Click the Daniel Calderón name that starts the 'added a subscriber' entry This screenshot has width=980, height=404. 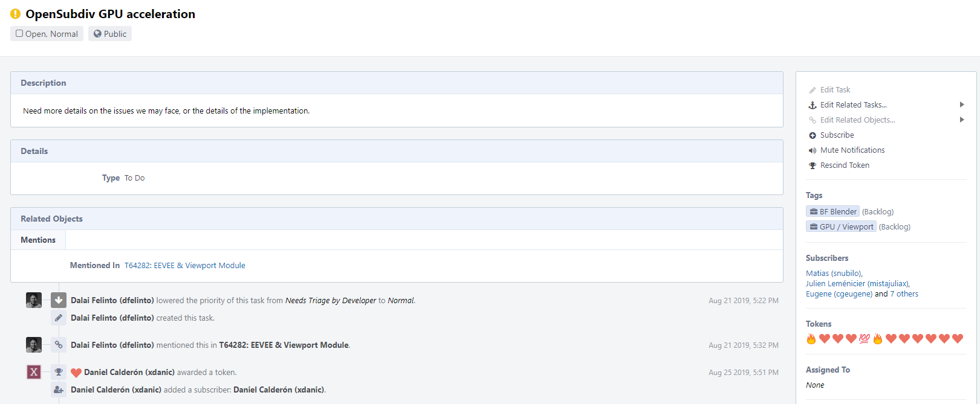(x=116, y=390)
